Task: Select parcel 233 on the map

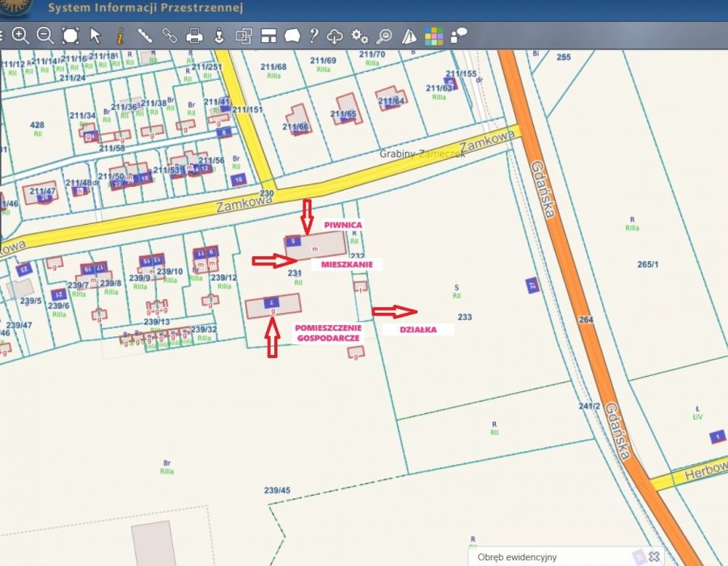Action: click(464, 317)
